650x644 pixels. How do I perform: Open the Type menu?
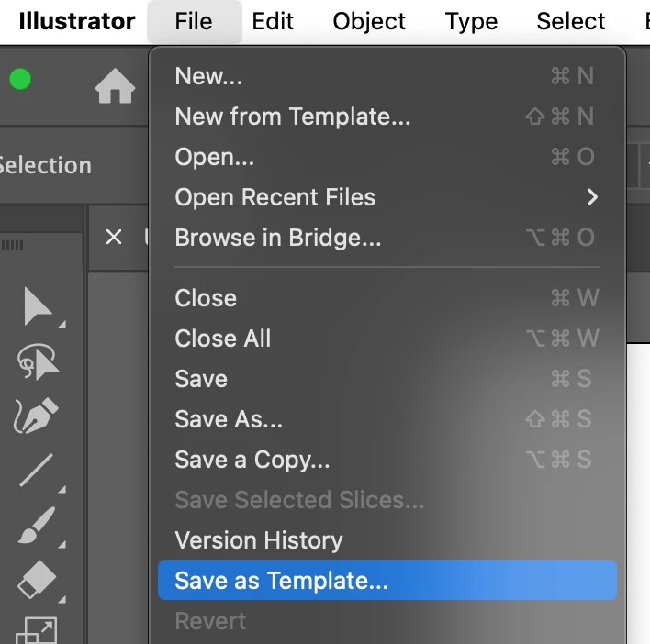tap(471, 21)
